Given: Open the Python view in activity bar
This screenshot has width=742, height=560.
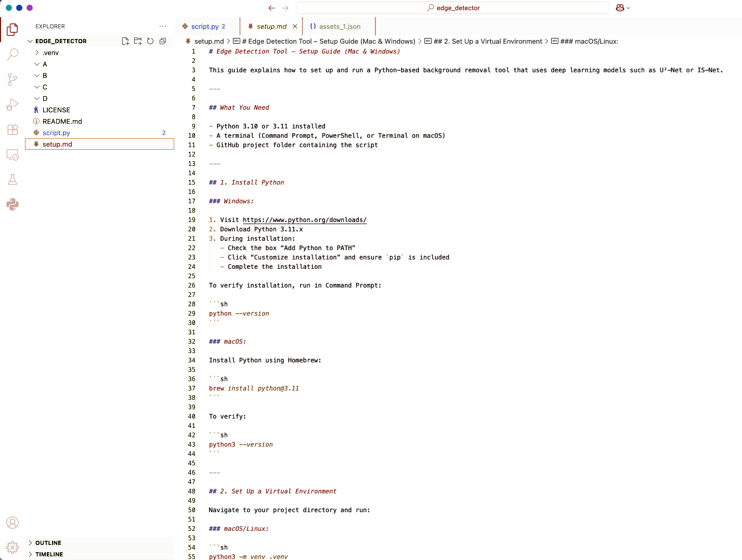Looking at the screenshot, I should coord(12,204).
